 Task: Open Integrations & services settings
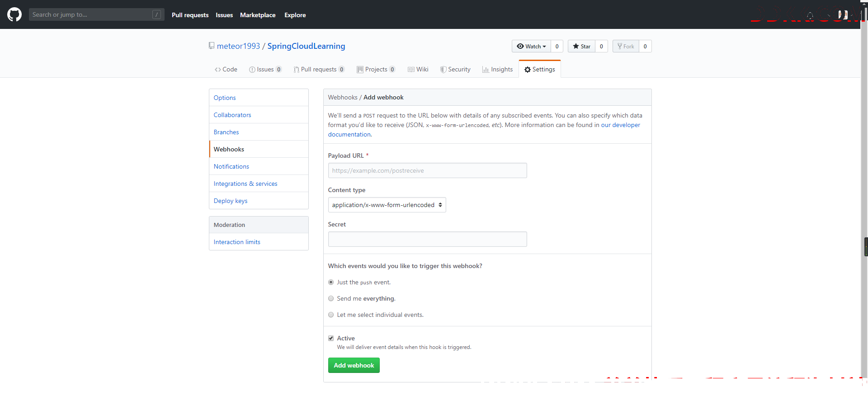click(x=259, y=184)
